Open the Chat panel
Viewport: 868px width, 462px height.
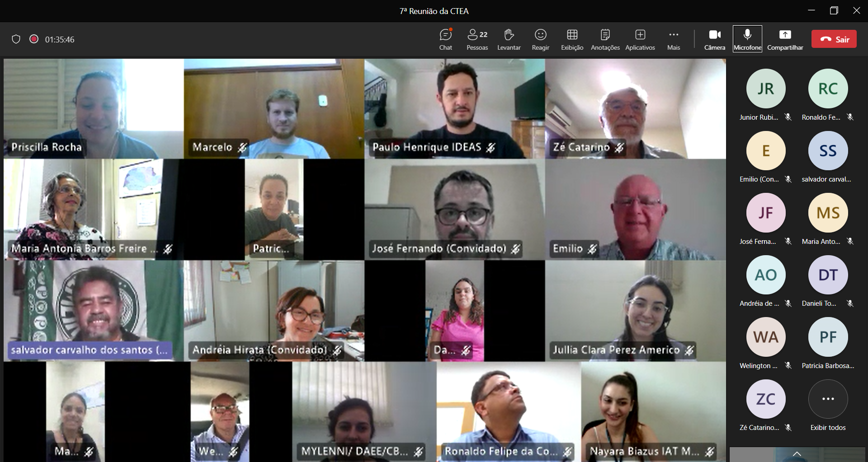[x=446, y=39]
